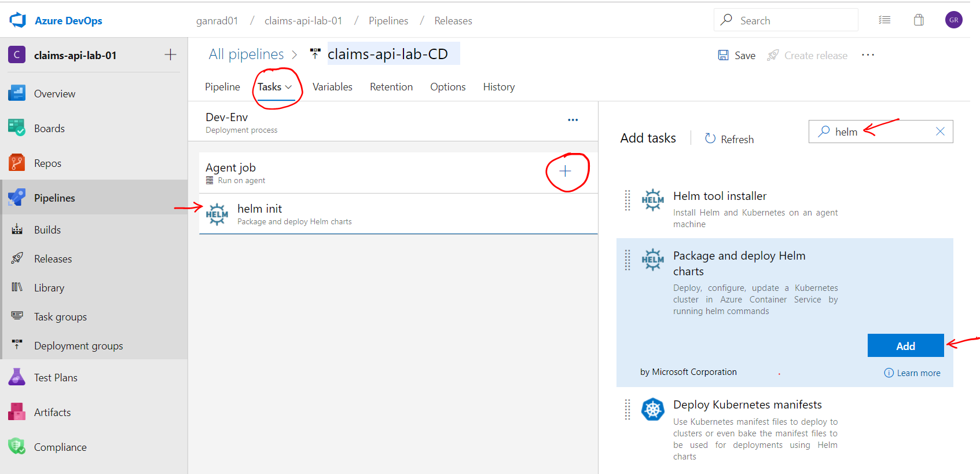Switch to the Options tab
Image resolution: width=980 pixels, height=474 pixels.
tap(447, 86)
